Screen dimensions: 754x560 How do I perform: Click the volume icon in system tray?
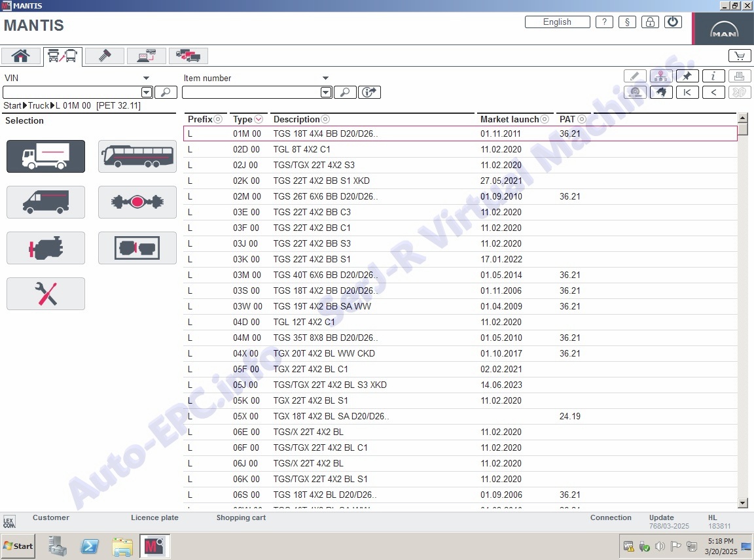(660, 546)
